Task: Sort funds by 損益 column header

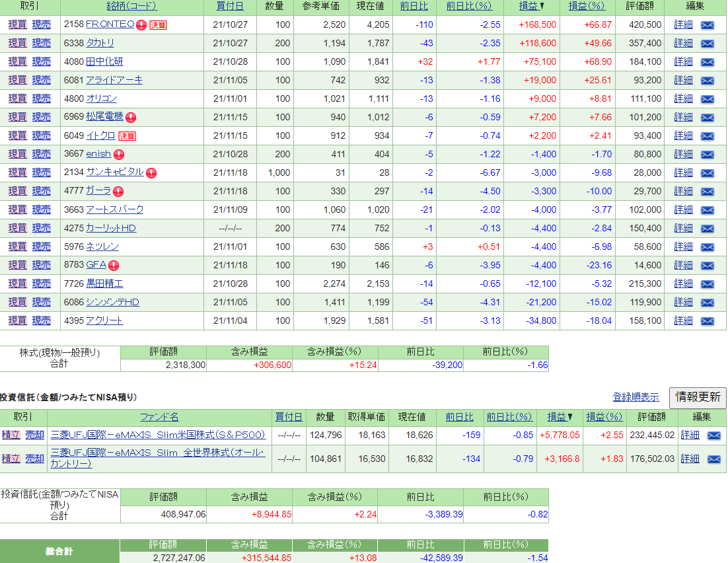Action: coord(557,417)
